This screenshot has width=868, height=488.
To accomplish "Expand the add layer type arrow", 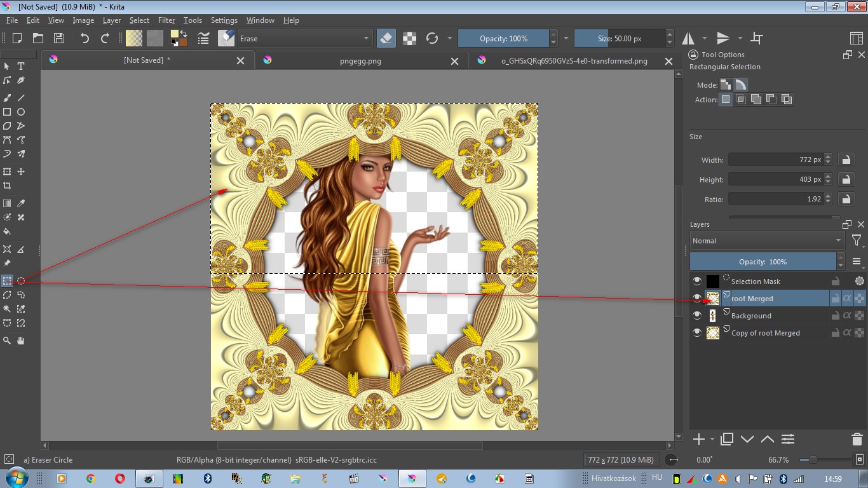I will coord(712,439).
